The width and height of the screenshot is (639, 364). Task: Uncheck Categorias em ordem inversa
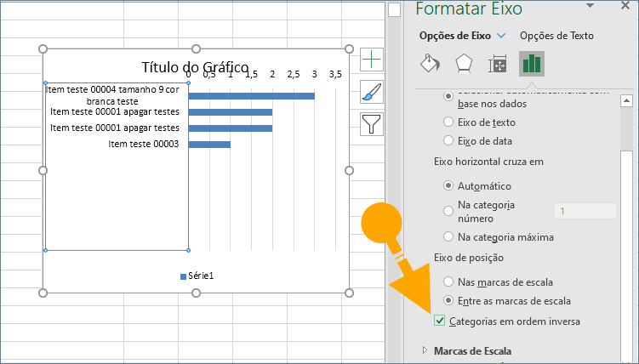click(x=439, y=321)
